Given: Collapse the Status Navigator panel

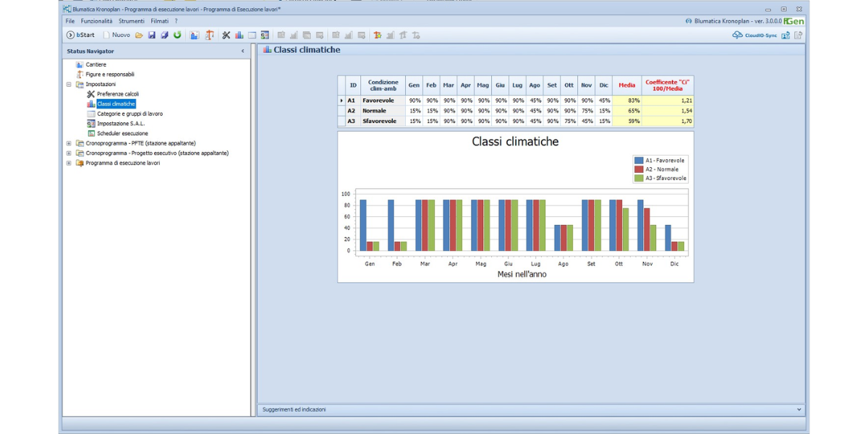Looking at the screenshot, I should pyautogui.click(x=242, y=51).
